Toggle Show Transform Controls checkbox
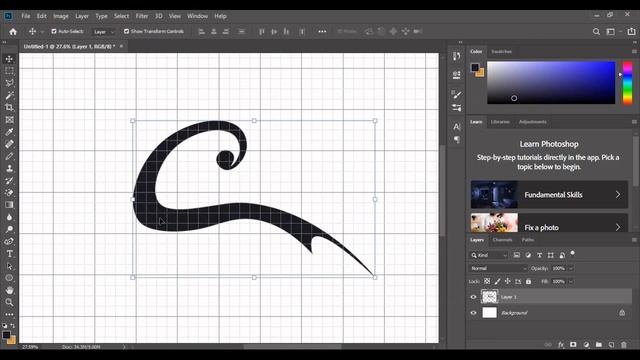640x360 pixels. coord(126,31)
